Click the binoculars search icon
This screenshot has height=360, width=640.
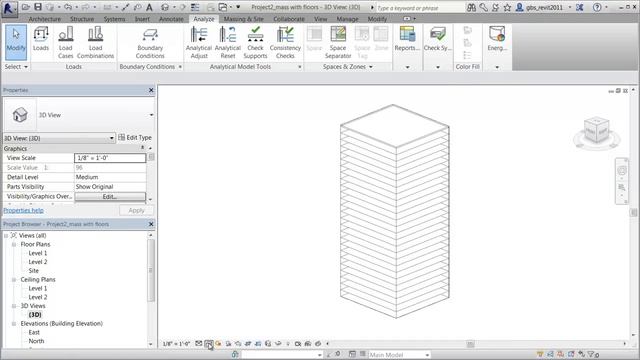pos(471,7)
